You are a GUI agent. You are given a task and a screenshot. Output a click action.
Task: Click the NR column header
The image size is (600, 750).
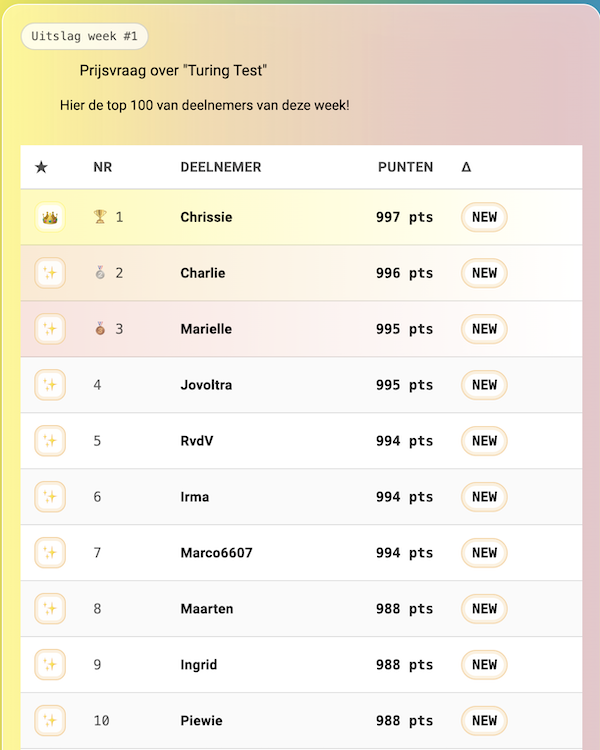(x=102, y=167)
